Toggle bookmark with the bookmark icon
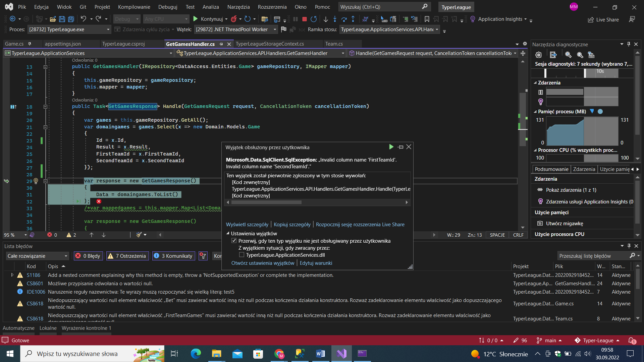The image size is (644, 362). point(427,19)
